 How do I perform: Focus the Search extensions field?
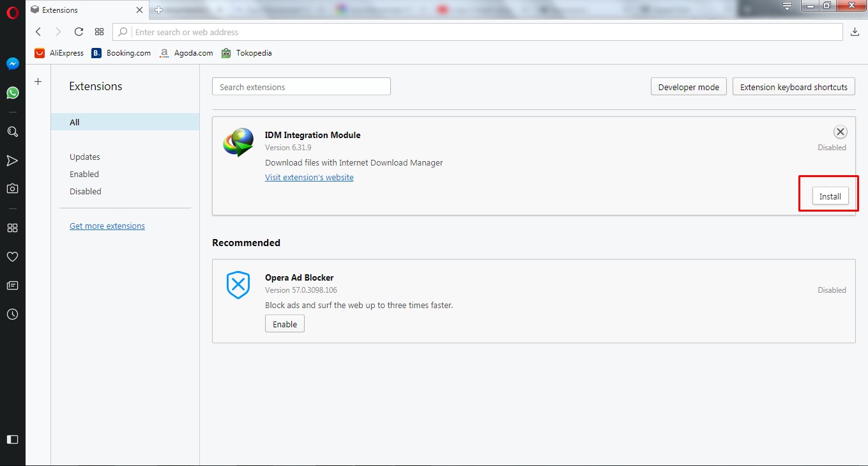pyautogui.click(x=301, y=87)
